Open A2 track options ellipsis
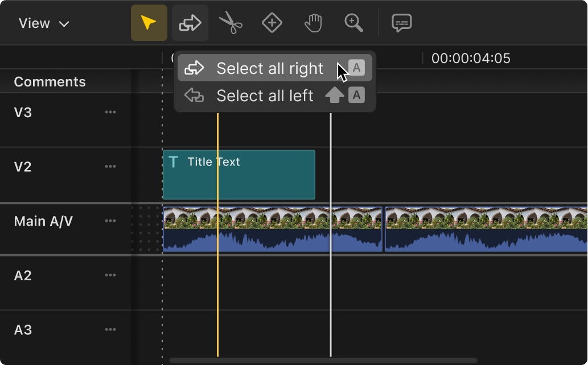588x365 pixels. point(110,275)
